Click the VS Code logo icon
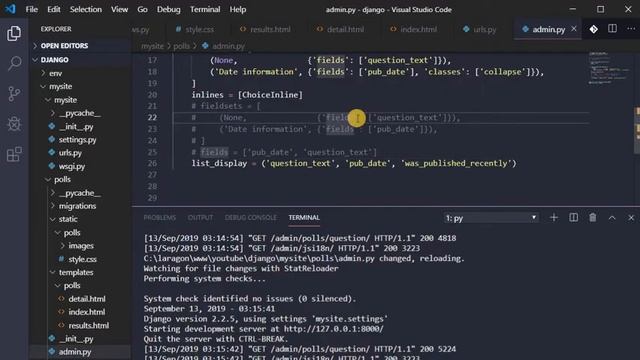This screenshot has height=360, width=640. (x=10, y=9)
